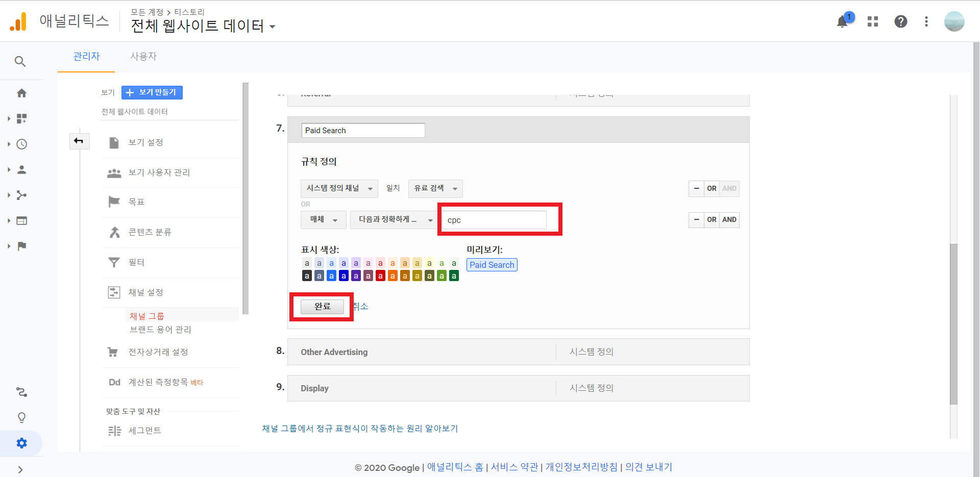Select 브랜드 용어 관리 submenu item
This screenshot has height=477, width=980.
point(160,330)
